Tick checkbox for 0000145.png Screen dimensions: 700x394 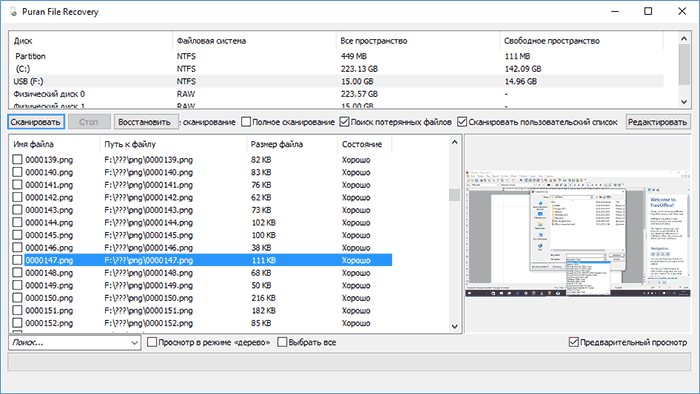(17, 235)
